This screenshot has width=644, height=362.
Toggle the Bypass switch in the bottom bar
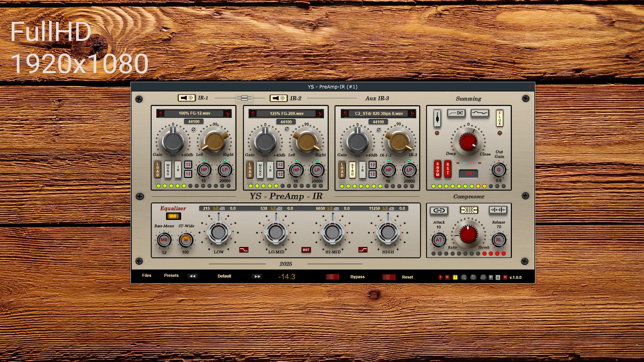tap(332, 277)
